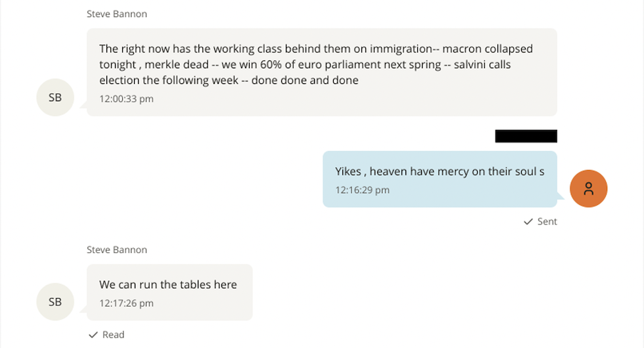Click the "Sent" status label
The width and height of the screenshot is (644, 348).
(x=547, y=222)
